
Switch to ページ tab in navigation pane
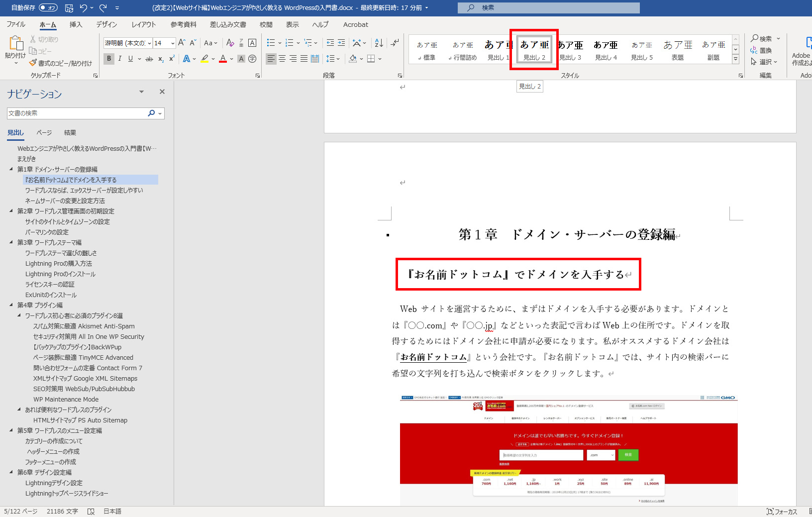(44, 133)
